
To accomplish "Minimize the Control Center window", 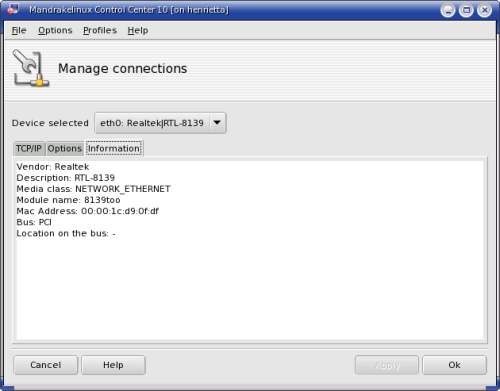I will (448, 10).
